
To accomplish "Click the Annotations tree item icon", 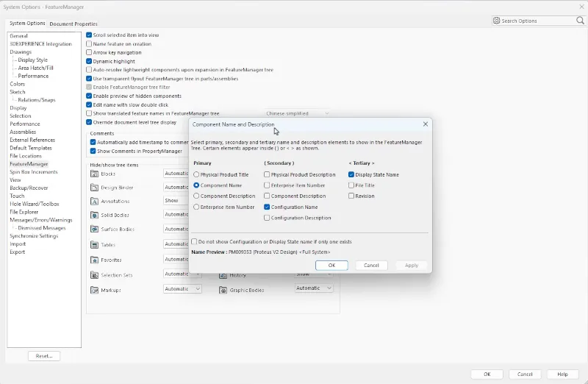I will (x=94, y=201).
